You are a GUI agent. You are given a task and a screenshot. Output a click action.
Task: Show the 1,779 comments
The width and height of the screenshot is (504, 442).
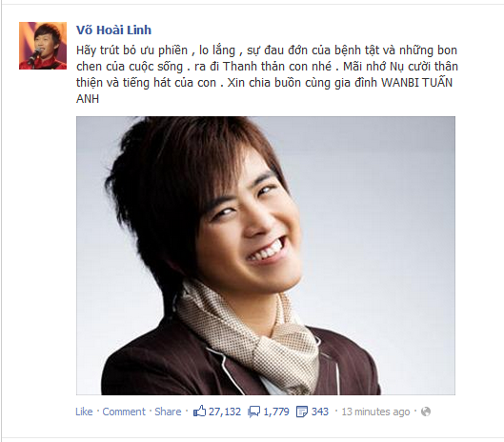click(276, 412)
